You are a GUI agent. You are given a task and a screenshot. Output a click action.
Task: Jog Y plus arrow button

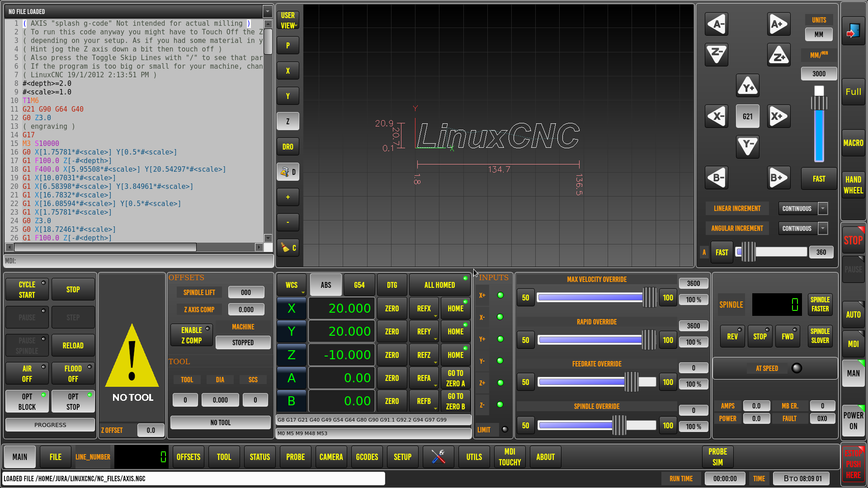coord(748,85)
